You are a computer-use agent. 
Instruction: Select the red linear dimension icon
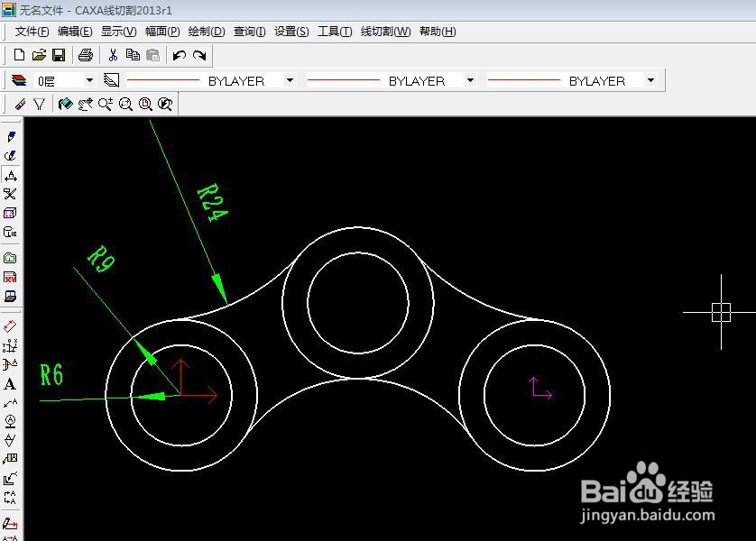(10, 326)
